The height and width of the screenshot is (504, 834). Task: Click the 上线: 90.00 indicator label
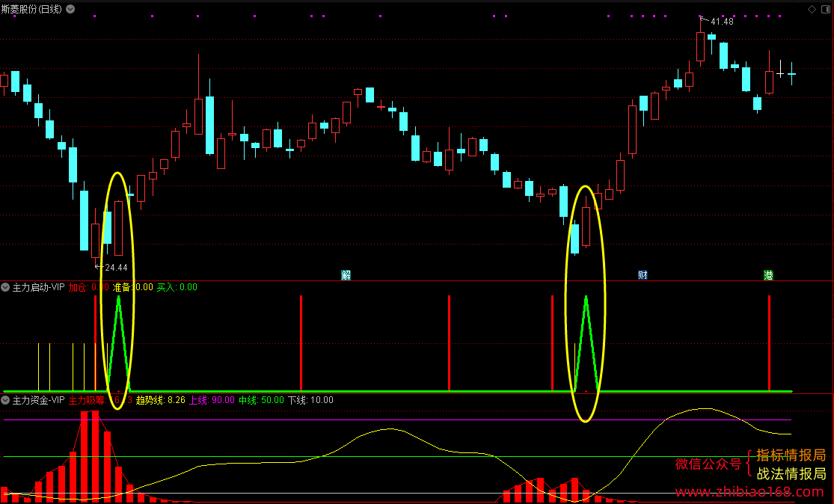pos(212,400)
